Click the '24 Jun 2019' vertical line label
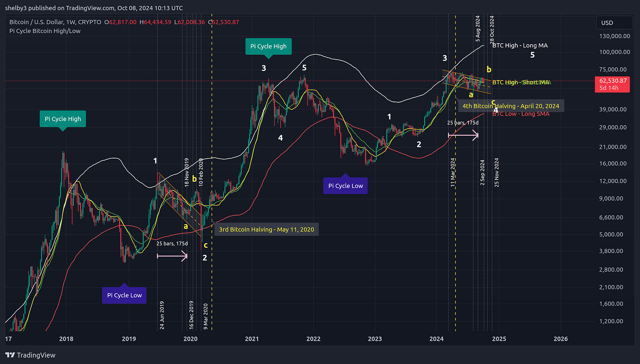 [x=162, y=315]
